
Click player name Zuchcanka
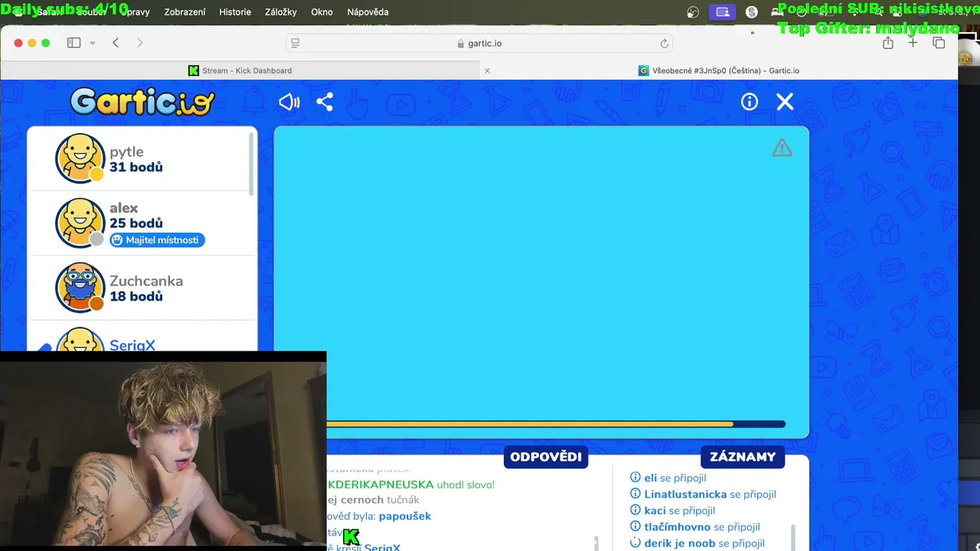pyautogui.click(x=146, y=281)
